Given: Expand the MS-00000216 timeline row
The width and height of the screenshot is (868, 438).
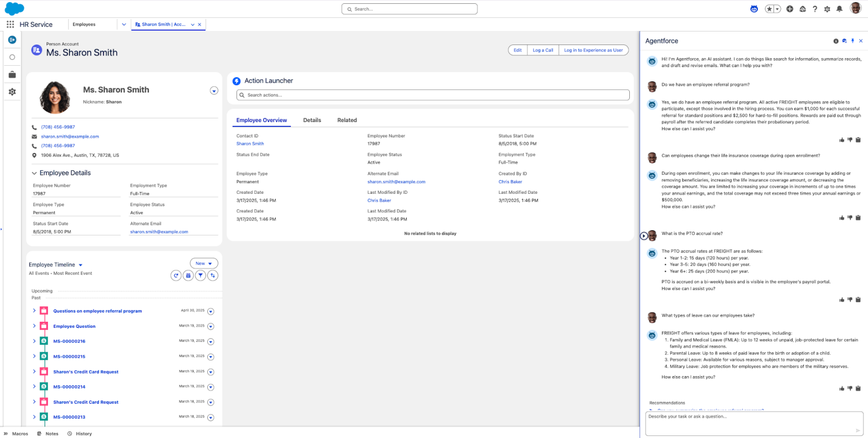Looking at the screenshot, I should click(34, 341).
